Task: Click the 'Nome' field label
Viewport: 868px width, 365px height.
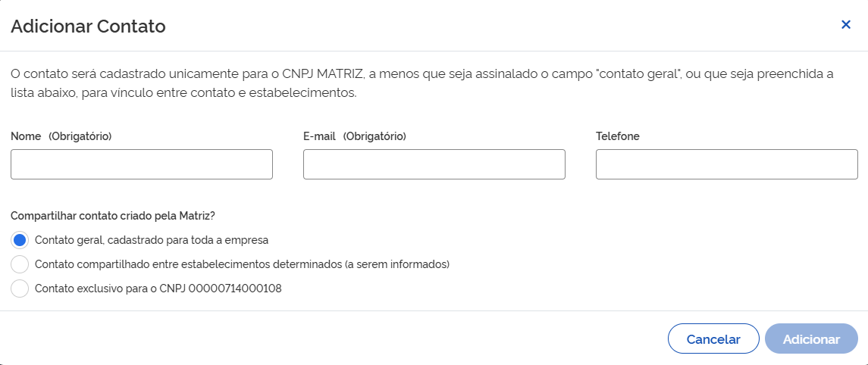Action: [x=26, y=136]
